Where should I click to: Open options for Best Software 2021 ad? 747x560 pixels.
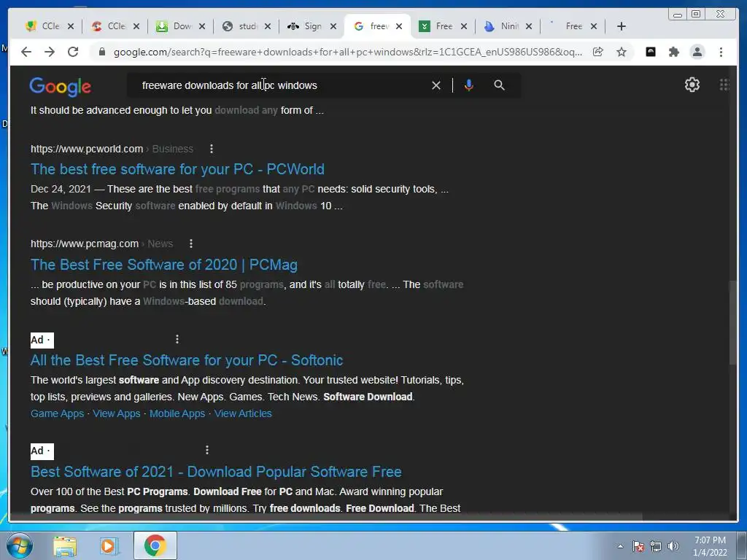point(206,450)
